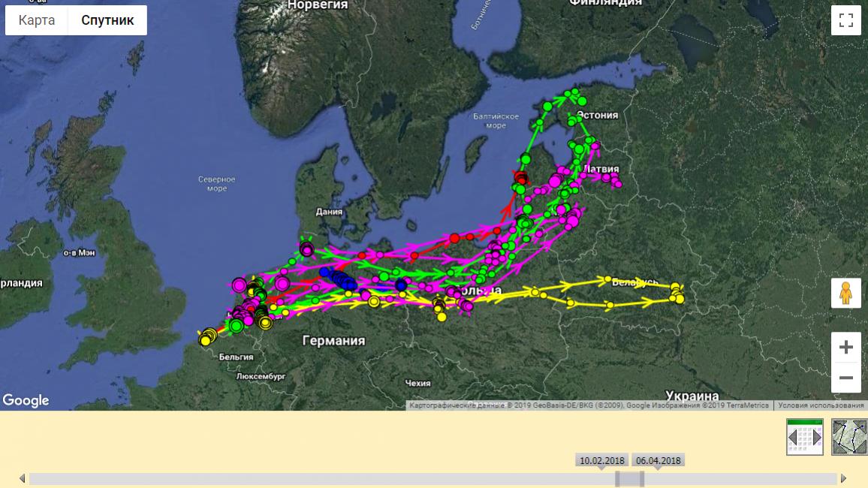Click the yellow marker cluster in Belarus
The height and width of the screenshot is (488, 868).
pos(677,293)
